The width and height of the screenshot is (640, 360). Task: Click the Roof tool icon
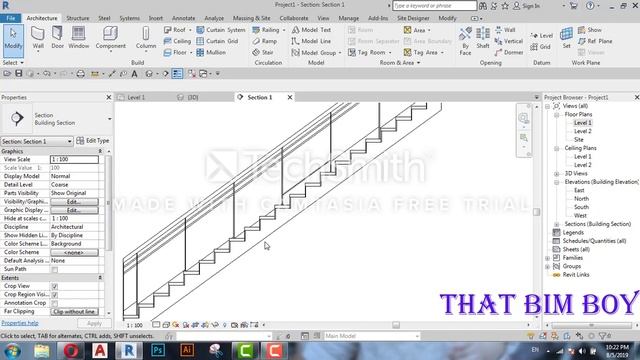167,30
